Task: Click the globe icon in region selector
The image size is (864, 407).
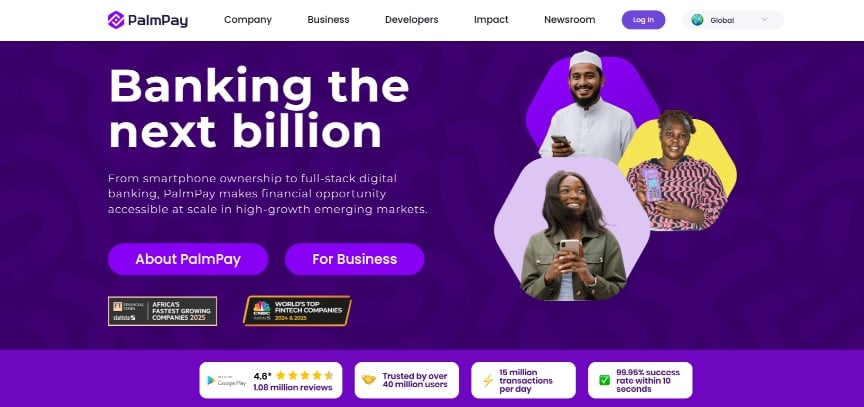Action: (x=697, y=20)
